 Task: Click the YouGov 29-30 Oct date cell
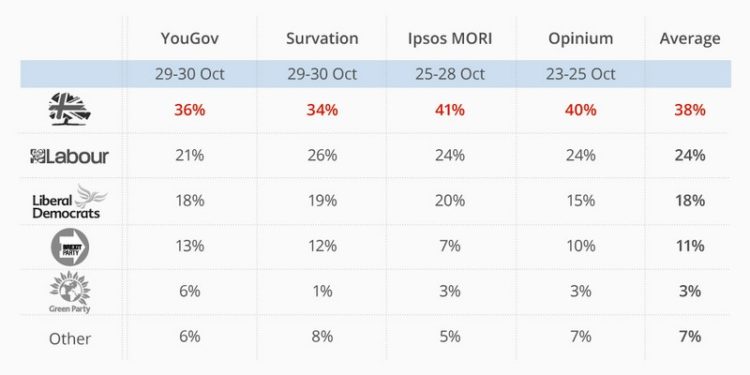click(x=190, y=74)
